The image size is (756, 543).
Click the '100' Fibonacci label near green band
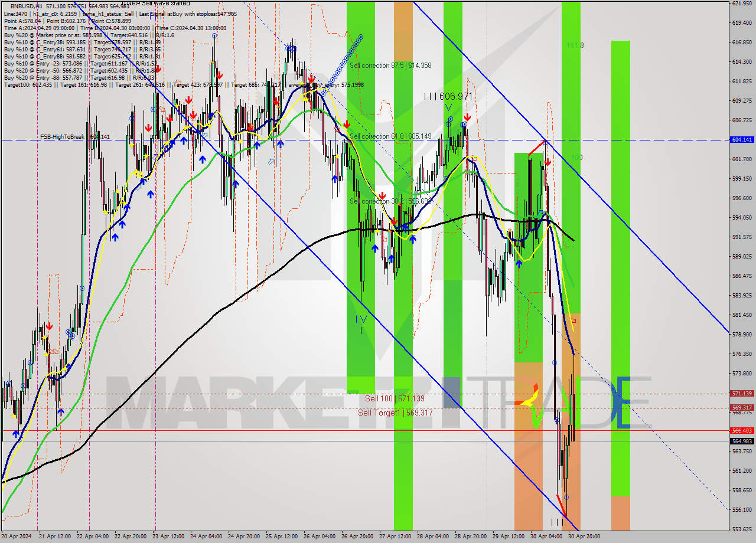[577, 158]
